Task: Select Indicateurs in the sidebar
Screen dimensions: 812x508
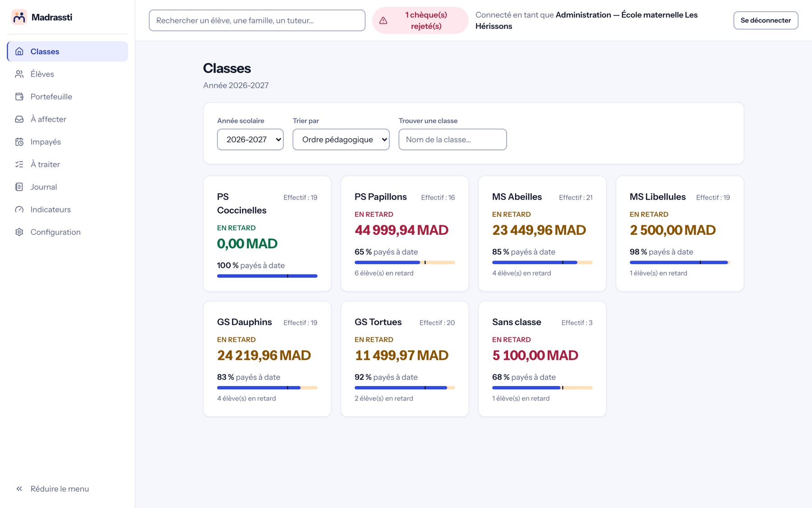Action: pyautogui.click(x=68, y=210)
